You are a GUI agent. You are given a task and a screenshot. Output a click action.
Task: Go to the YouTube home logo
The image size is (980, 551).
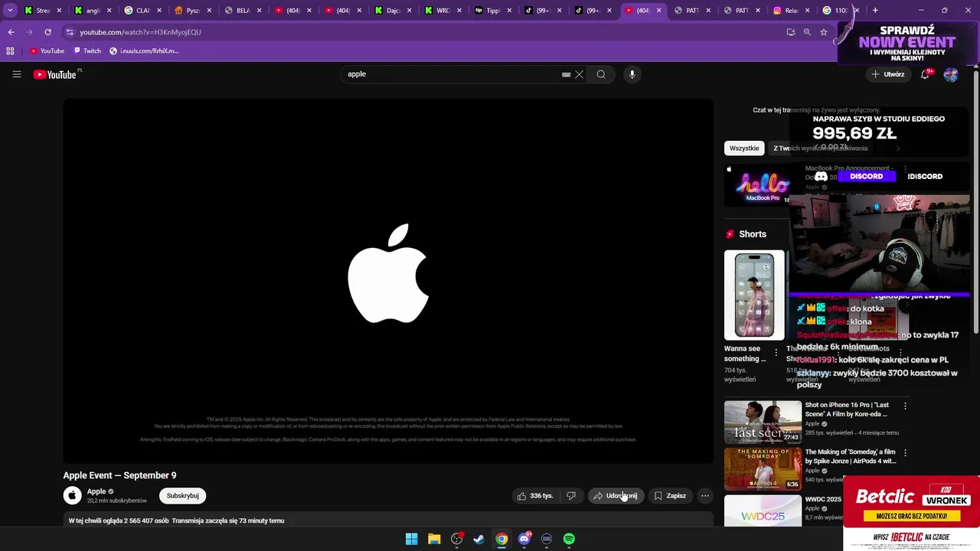(56, 74)
